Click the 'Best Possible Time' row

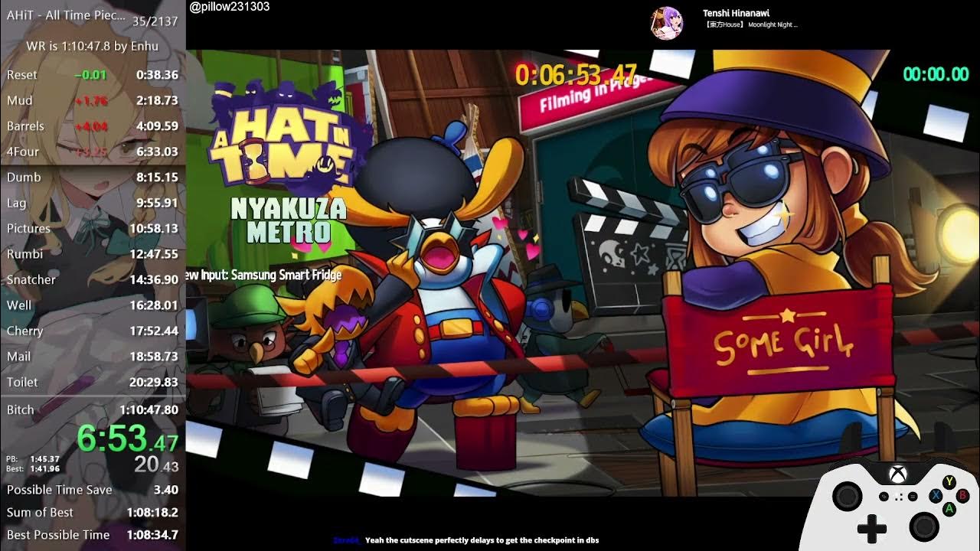pyautogui.click(x=93, y=534)
